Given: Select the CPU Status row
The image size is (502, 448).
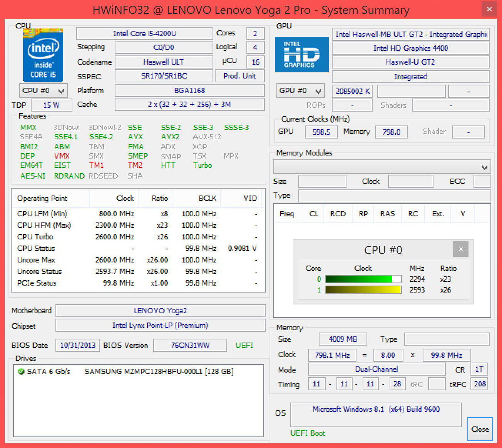Looking at the screenshot, I should tap(138, 248).
